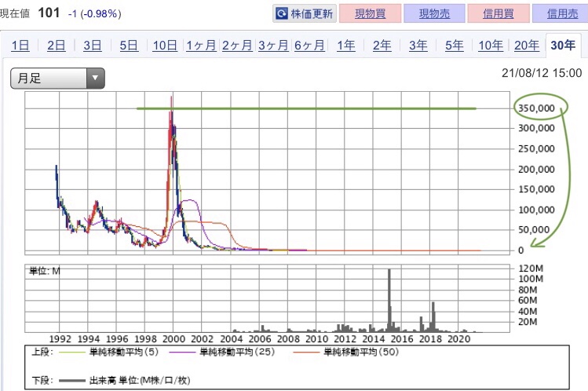Screen dimensions: 588x391
Task: Click the price change -1 (-0.98%)
Action: click(95, 14)
